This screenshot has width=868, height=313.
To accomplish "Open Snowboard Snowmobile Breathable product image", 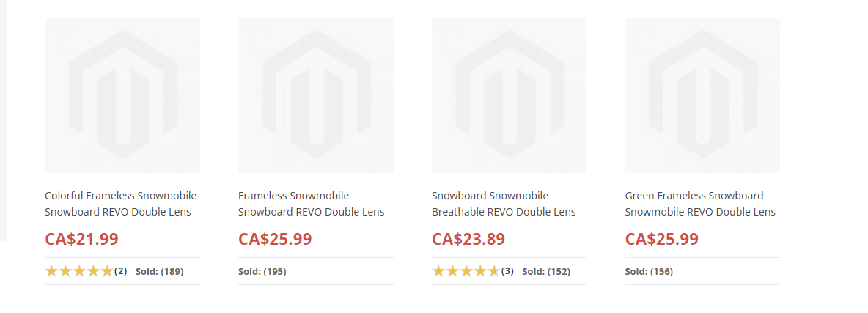I will tap(509, 95).
